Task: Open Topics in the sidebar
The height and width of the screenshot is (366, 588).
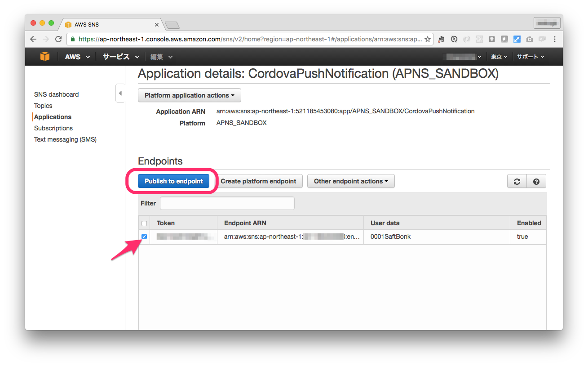Action: pos(43,106)
